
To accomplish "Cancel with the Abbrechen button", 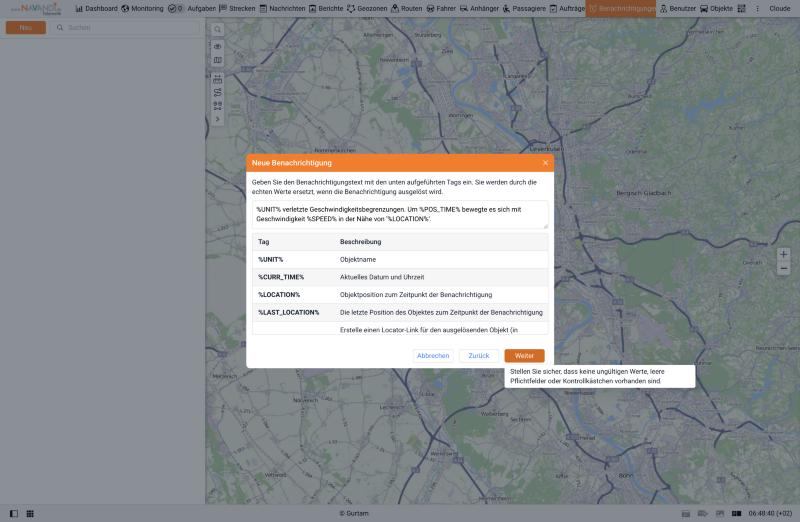I will click(x=433, y=356).
